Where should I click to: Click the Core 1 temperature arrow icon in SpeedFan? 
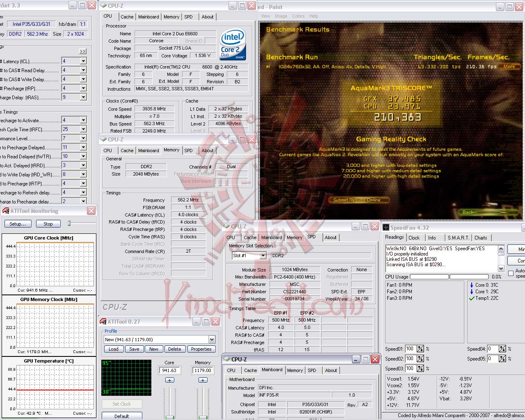click(472, 292)
